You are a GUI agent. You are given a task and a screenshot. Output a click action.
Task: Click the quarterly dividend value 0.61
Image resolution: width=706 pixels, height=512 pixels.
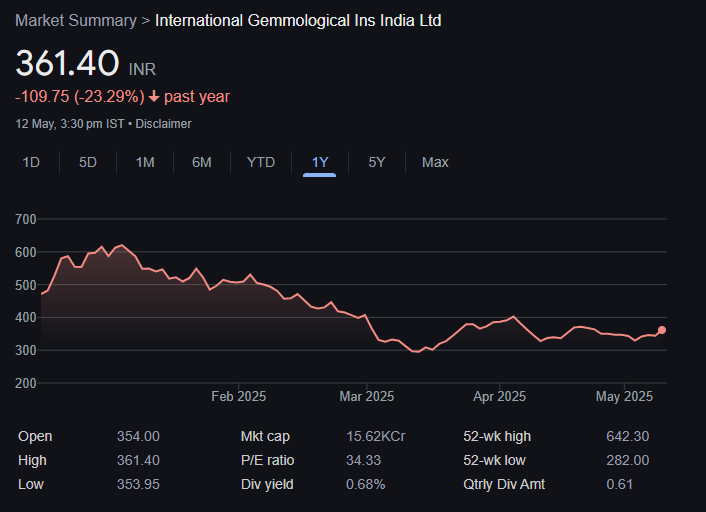click(620, 484)
